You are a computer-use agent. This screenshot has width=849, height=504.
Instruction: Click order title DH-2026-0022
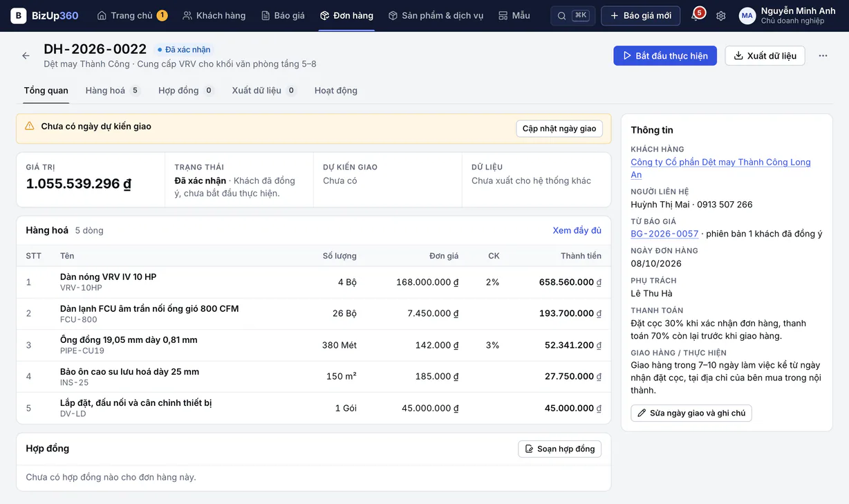(x=95, y=49)
